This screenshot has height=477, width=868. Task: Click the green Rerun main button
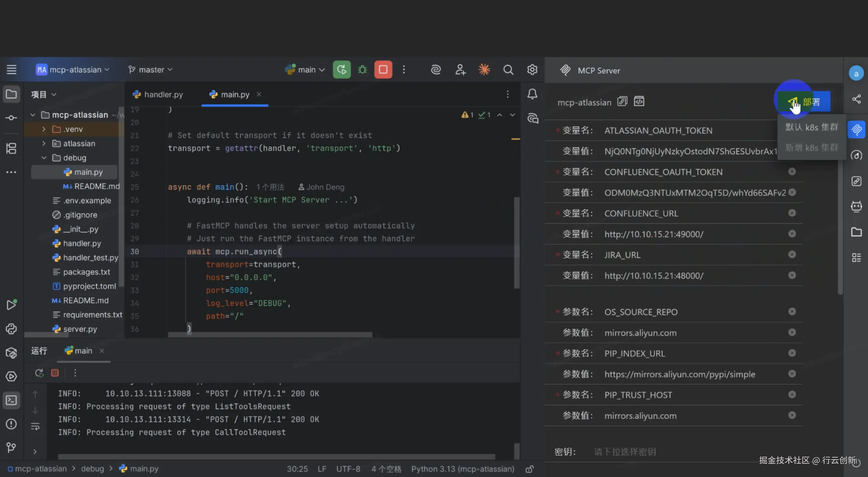(342, 70)
